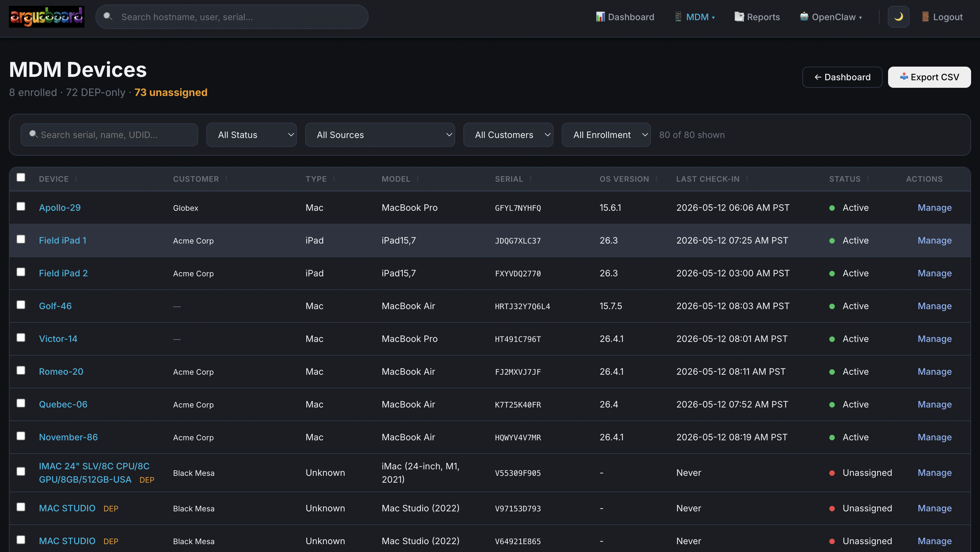Screen dimensions: 980x552
Task: Click the 73 unassigned text
Action: (171, 93)
